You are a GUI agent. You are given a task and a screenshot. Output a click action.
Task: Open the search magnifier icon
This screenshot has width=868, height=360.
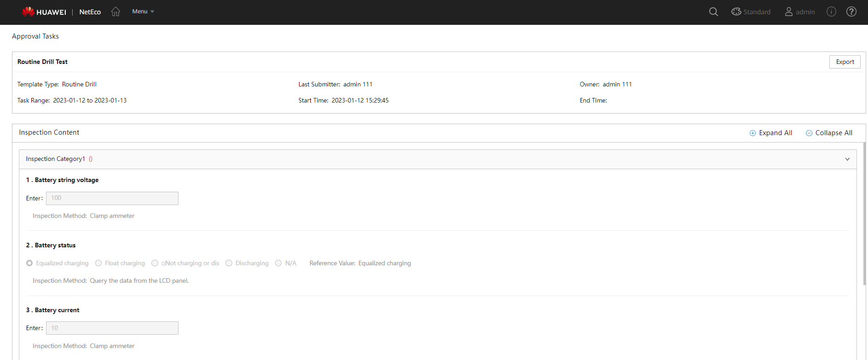click(713, 11)
